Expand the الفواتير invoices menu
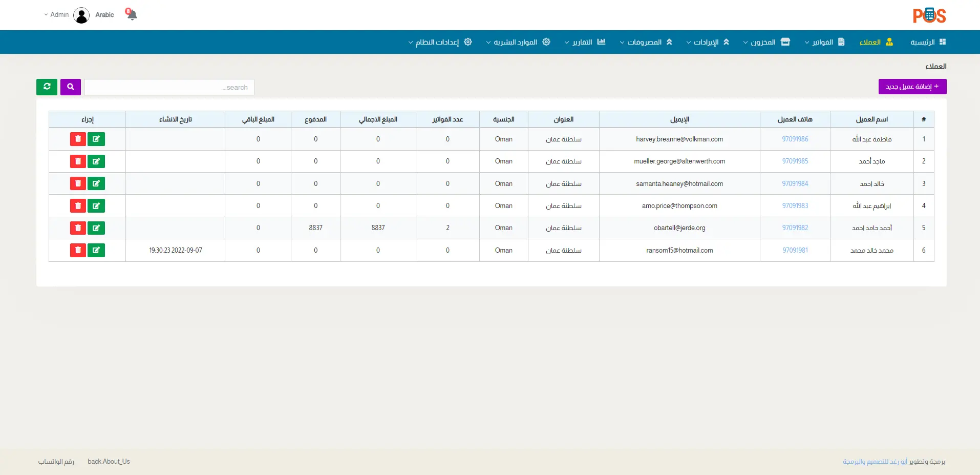Viewport: 980px width, 475px height. (x=824, y=42)
